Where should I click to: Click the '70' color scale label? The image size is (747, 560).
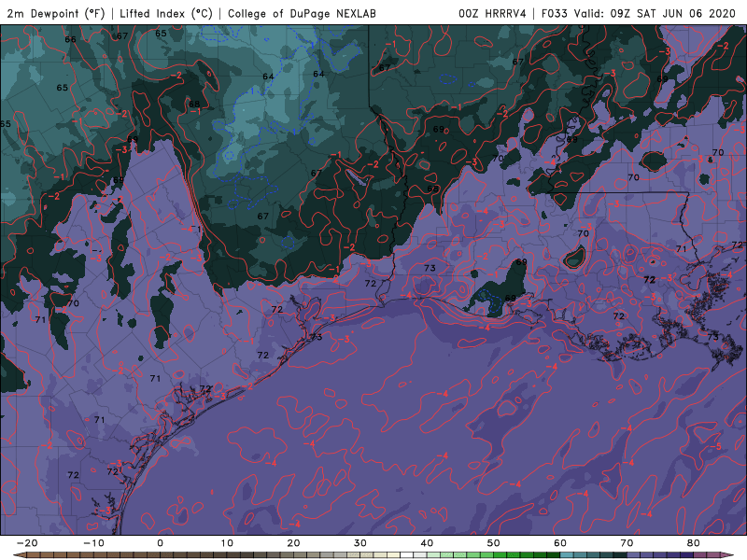click(x=627, y=543)
